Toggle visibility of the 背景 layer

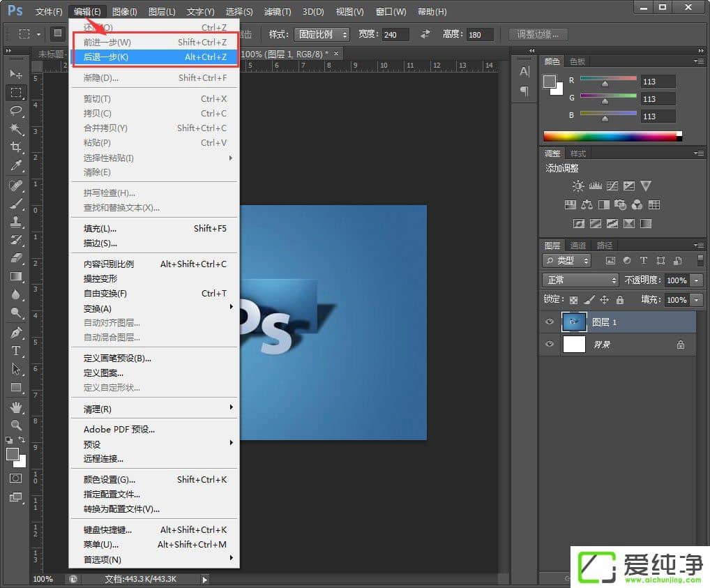point(550,345)
